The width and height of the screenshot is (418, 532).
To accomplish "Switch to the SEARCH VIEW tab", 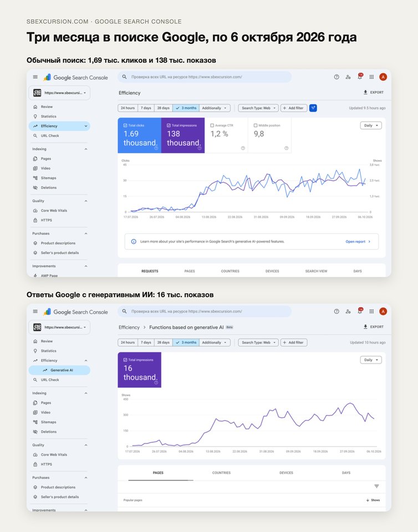I will [316, 271].
